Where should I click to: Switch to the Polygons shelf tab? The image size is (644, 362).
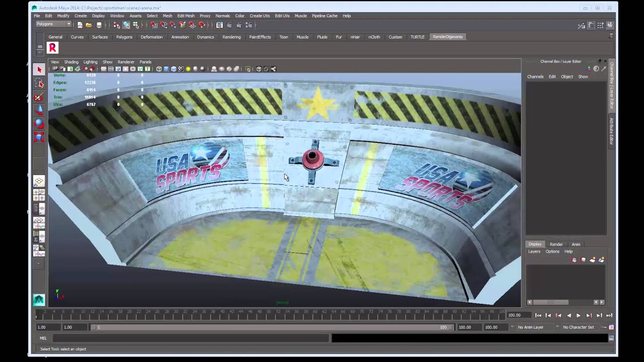click(124, 37)
